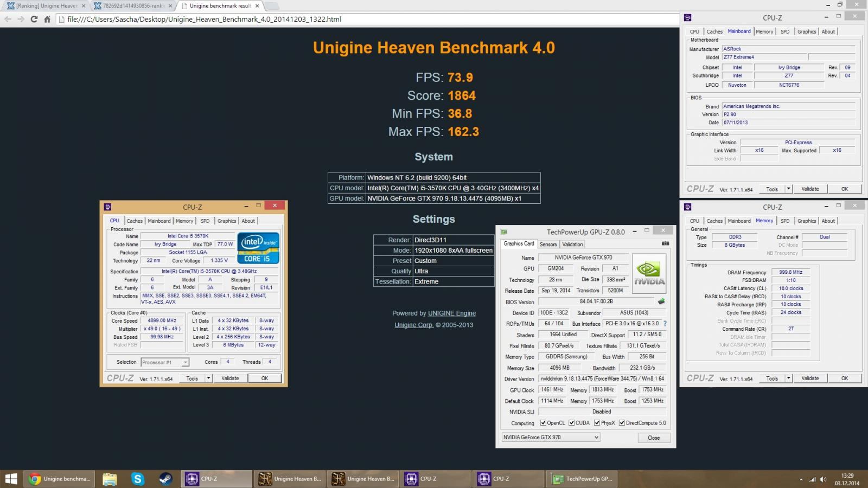The height and width of the screenshot is (488, 868).
Task: Click the Intel Core i5 logo
Action: 258,248
